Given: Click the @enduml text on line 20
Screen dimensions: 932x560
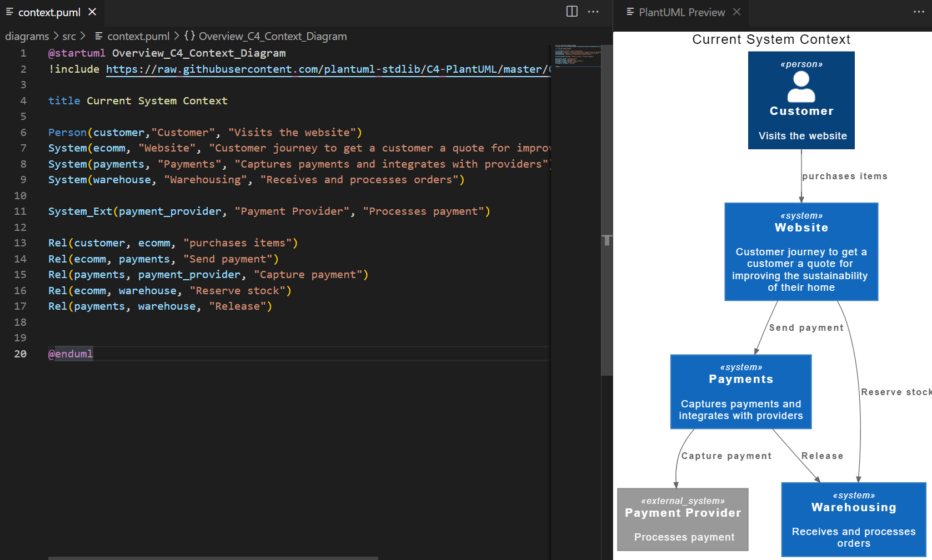Looking at the screenshot, I should (x=71, y=354).
